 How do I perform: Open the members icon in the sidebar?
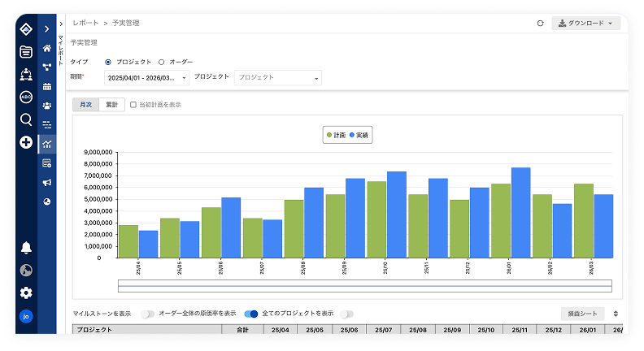[47, 106]
